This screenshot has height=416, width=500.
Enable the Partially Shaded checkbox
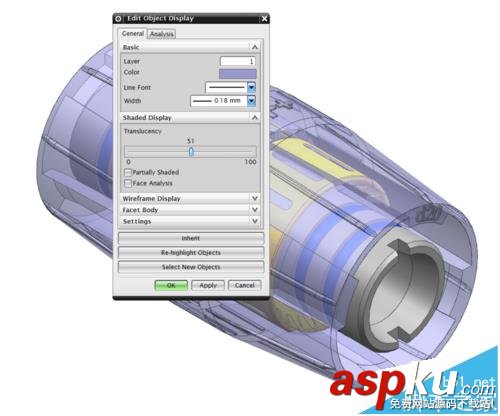click(x=128, y=172)
